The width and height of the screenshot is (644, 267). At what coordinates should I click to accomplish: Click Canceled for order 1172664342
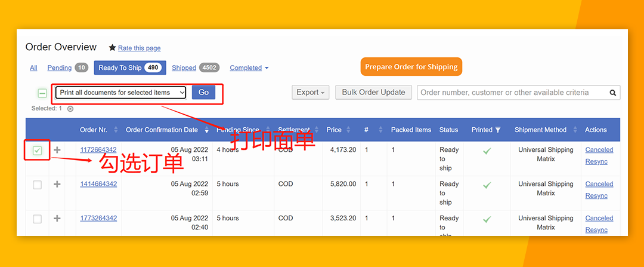coord(599,150)
